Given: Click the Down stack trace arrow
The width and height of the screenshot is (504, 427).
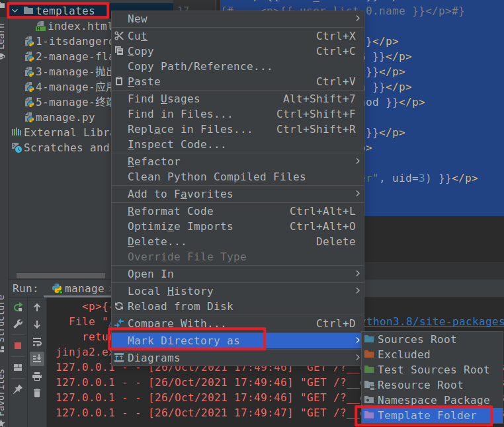Looking at the screenshot, I should point(37,324).
